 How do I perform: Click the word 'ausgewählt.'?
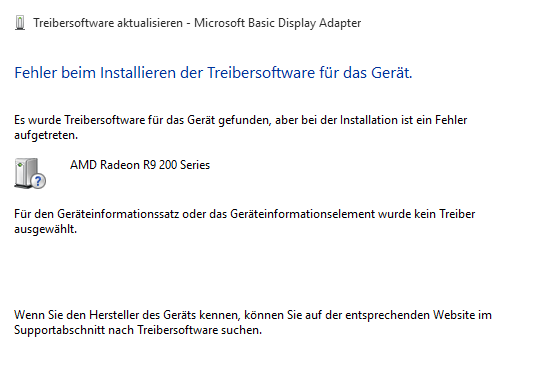tap(45, 229)
